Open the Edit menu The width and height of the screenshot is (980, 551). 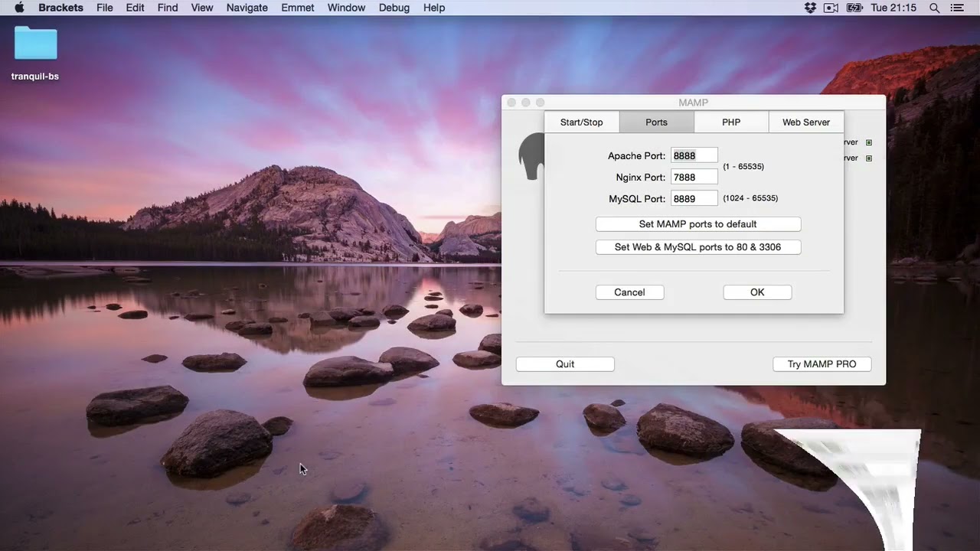pyautogui.click(x=136, y=8)
